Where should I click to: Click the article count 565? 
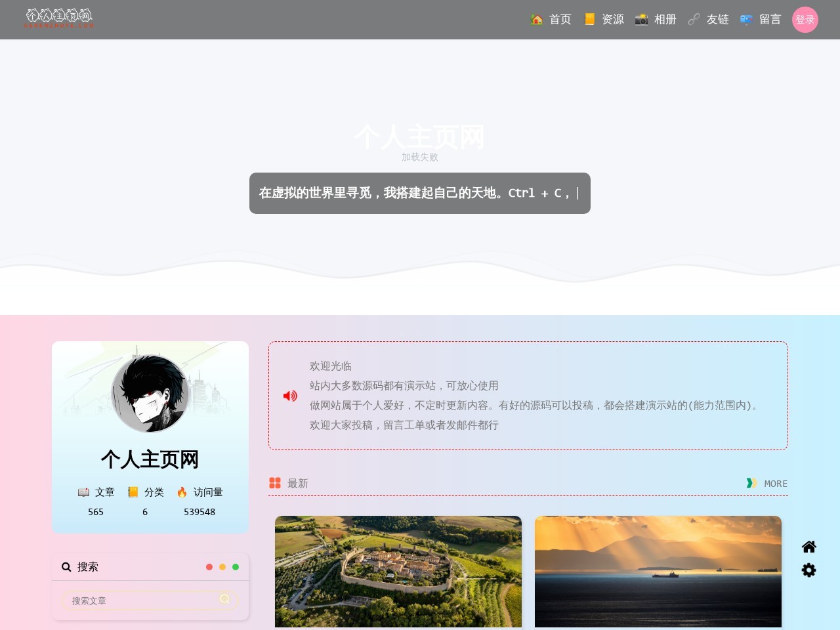coord(96,512)
